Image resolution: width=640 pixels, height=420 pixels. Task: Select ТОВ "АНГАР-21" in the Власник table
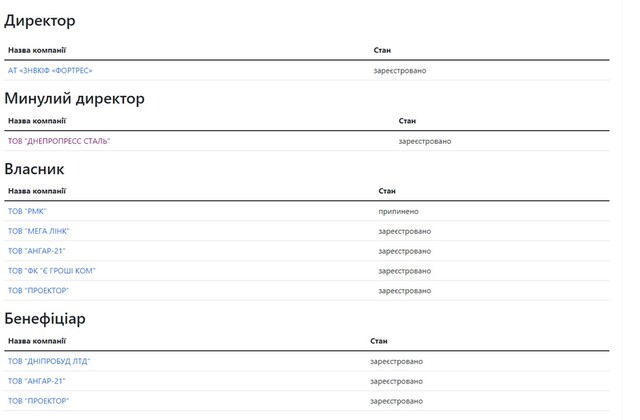[x=37, y=251]
